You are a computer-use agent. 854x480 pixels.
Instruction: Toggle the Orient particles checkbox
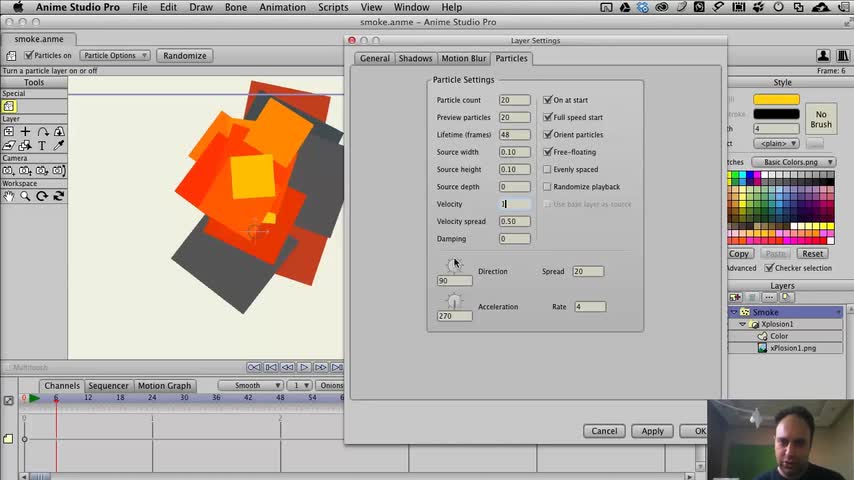click(547, 135)
